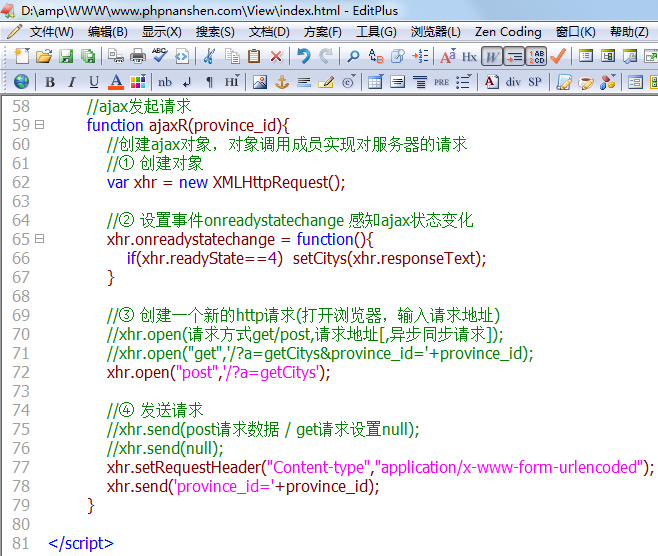The image size is (658, 556).
Task: Open the 显示(X) menu
Action: click(x=162, y=32)
